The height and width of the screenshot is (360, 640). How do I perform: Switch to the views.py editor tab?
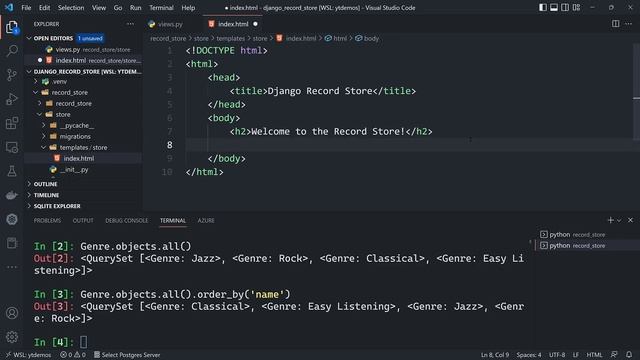coord(170,24)
